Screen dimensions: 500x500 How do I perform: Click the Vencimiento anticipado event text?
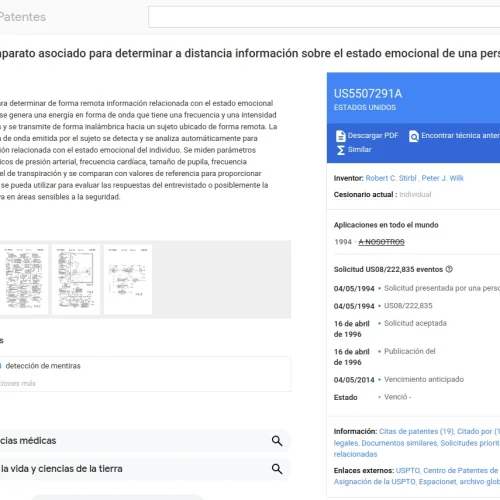tap(424, 379)
